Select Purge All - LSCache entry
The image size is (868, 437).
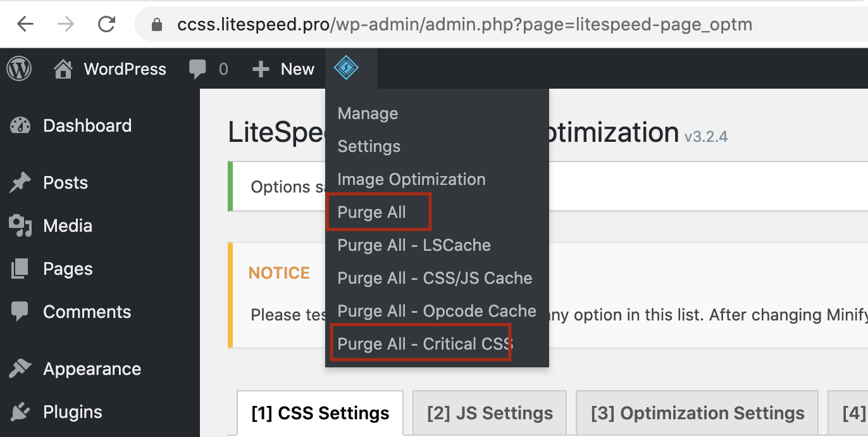[x=414, y=245]
